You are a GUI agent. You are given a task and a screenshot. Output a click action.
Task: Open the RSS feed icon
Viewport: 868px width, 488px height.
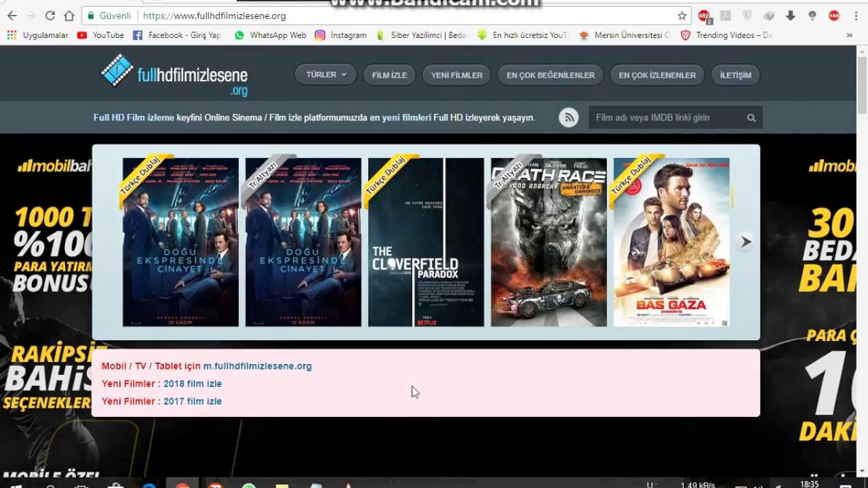[569, 117]
